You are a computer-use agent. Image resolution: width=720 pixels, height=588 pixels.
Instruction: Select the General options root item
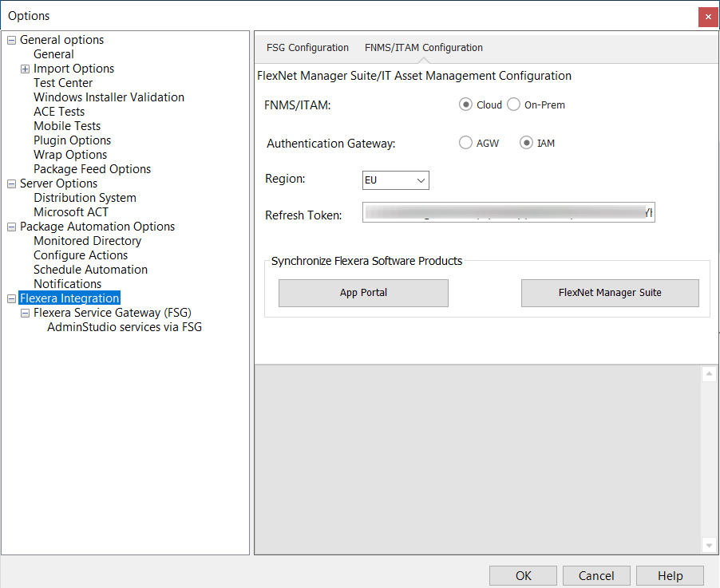[x=61, y=40]
